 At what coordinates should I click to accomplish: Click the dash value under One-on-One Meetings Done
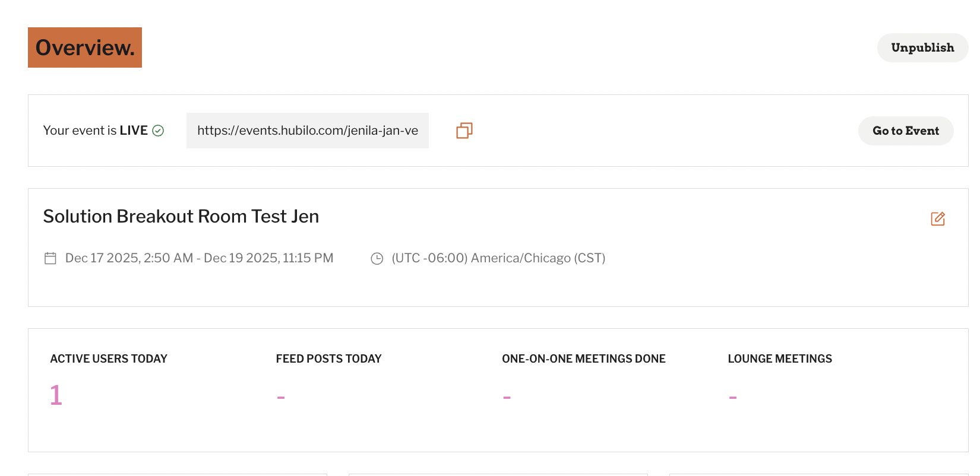tap(507, 397)
